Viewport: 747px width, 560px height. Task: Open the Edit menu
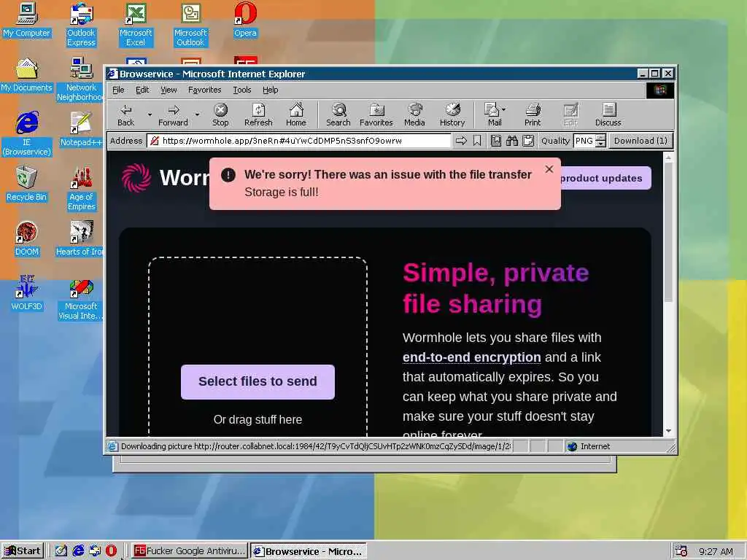click(x=142, y=90)
